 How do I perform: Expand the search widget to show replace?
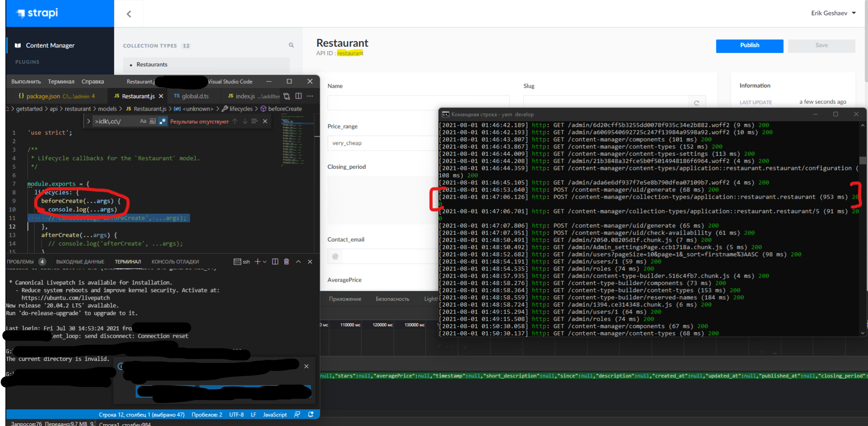(x=88, y=121)
